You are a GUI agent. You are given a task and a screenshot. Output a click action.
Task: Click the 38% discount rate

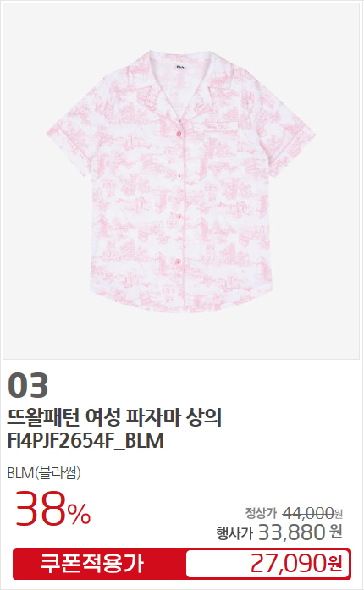click(x=53, y=509)
